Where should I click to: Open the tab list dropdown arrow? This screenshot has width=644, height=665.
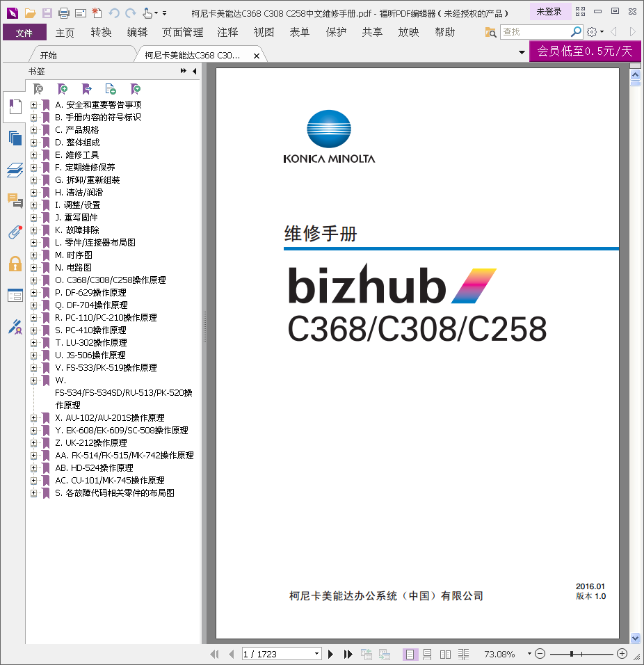click(x=522, y=52)
